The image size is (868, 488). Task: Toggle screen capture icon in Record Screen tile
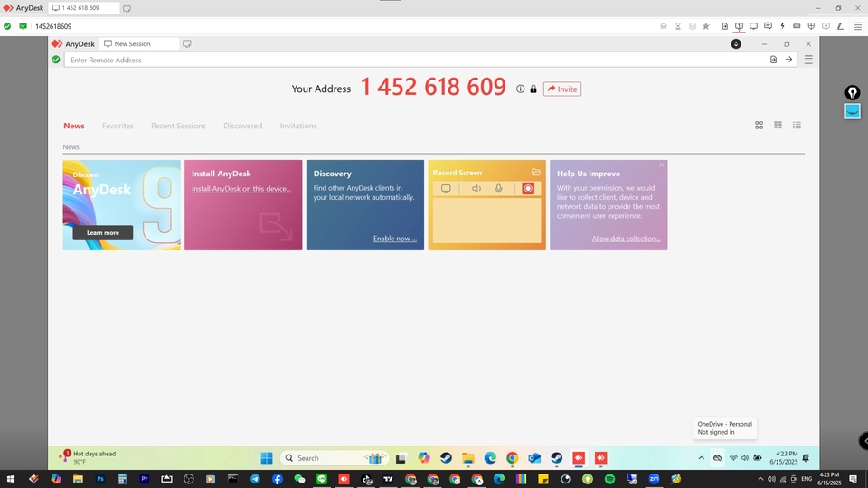(446, 189)
